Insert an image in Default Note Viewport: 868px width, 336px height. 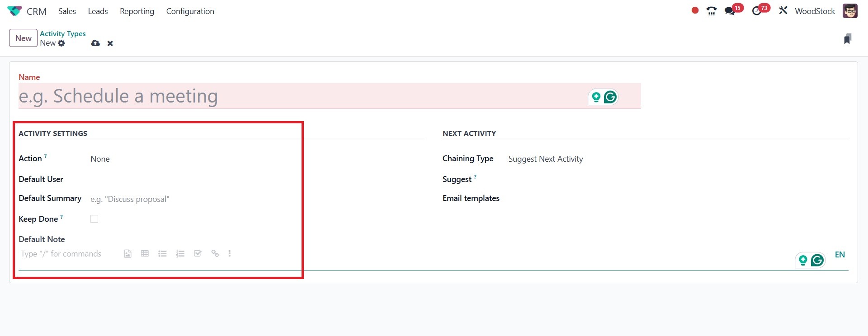(128, 254)
